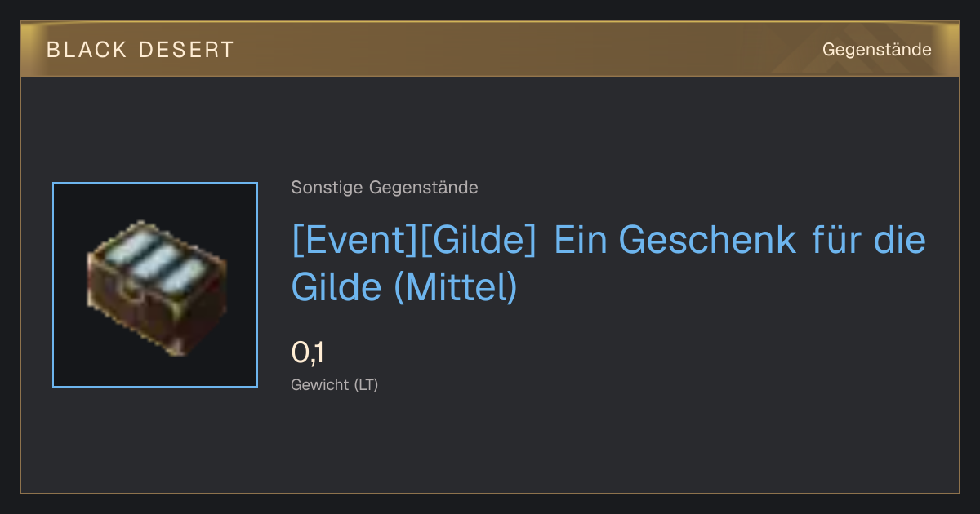
Task: Click the blue-bordered item thumbnail frame
Action: 155,285
